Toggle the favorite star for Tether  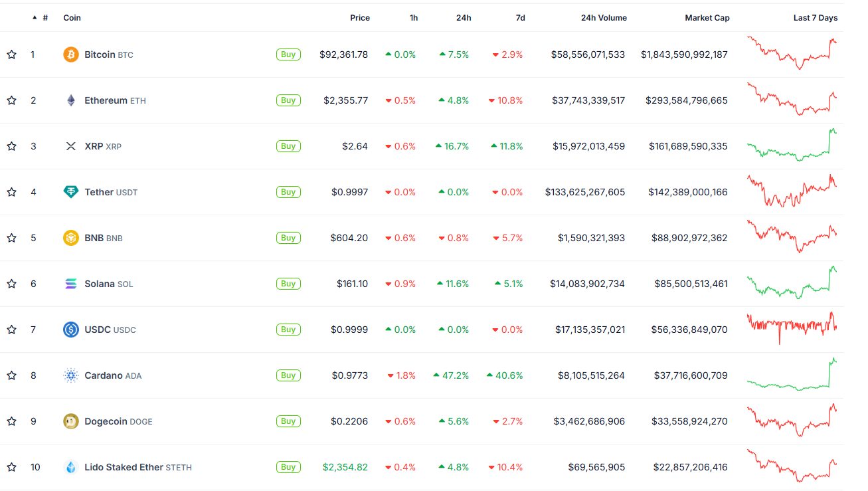[x=11, y=192]
